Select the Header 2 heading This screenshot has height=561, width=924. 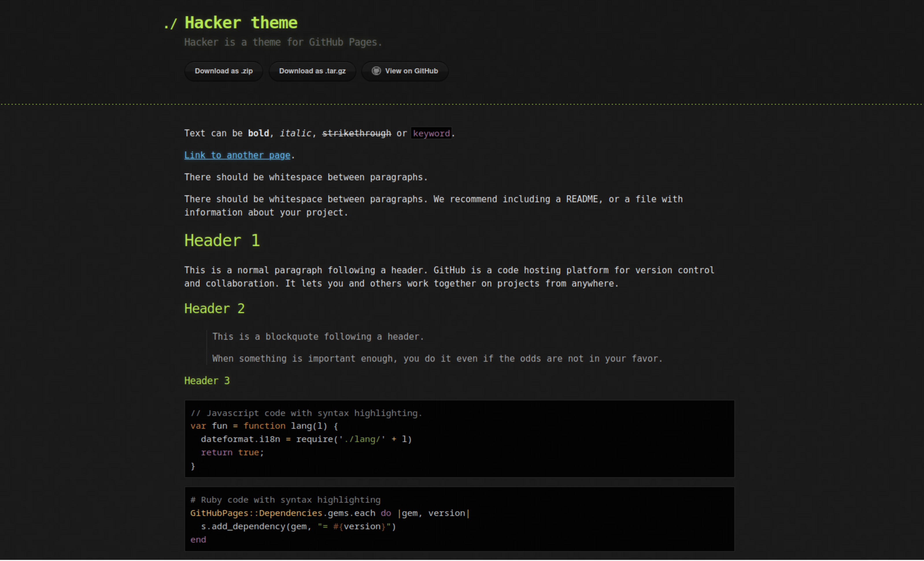[215, 308]
